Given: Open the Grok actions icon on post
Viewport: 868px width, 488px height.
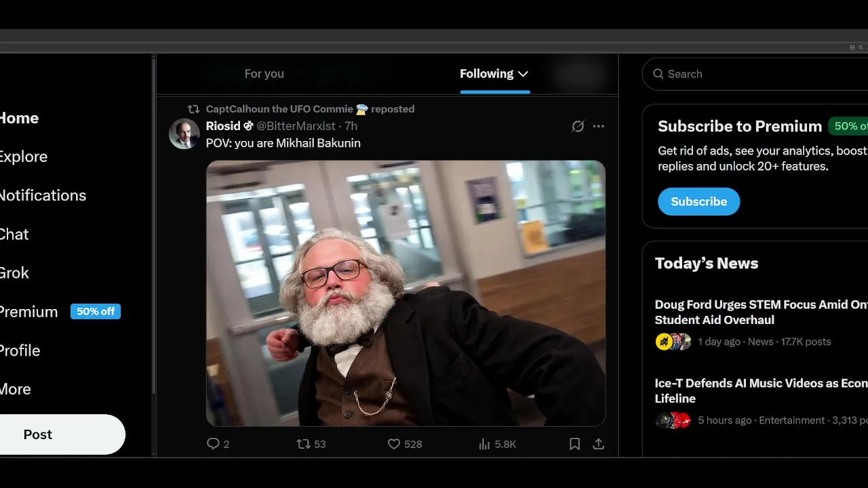Looking at the screenshot, I should tap(578, 126).
